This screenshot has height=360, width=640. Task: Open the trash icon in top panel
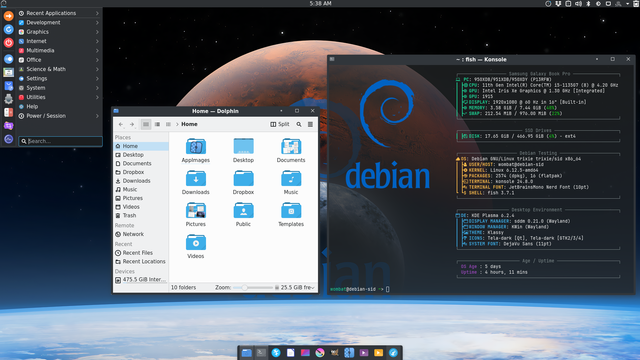pos(636,3)
